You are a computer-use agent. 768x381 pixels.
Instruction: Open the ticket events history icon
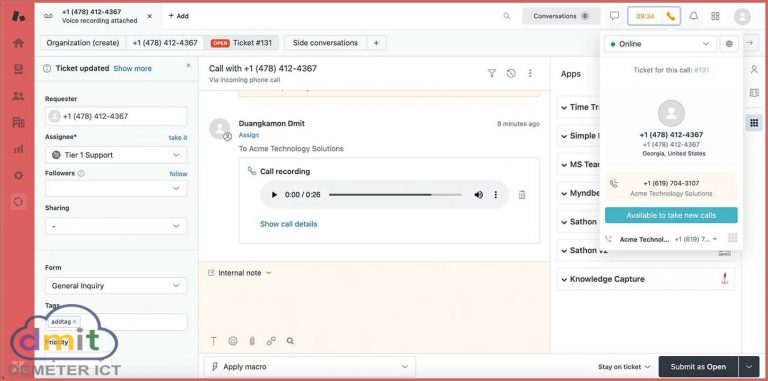[511, 73]
